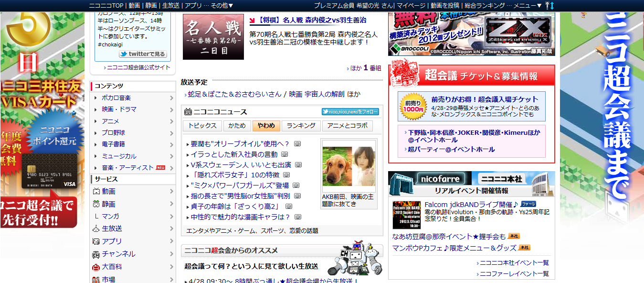
Task: Expand the マンガ row chevron
Action: (x=171, y=217)
